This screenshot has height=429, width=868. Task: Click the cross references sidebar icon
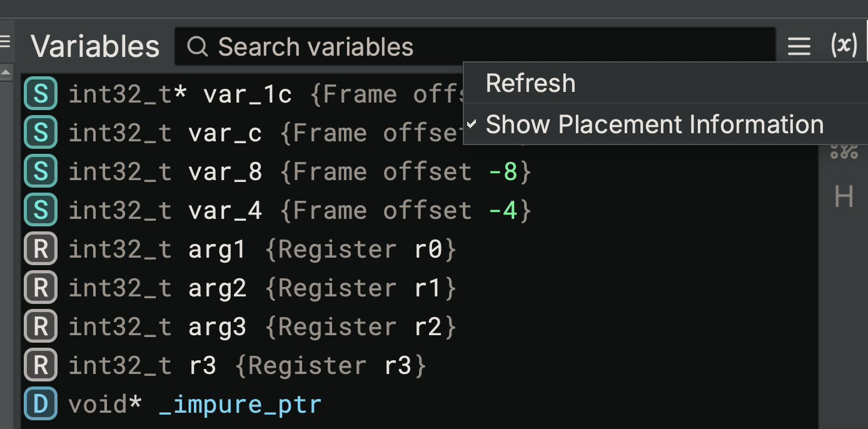point(844,150)
